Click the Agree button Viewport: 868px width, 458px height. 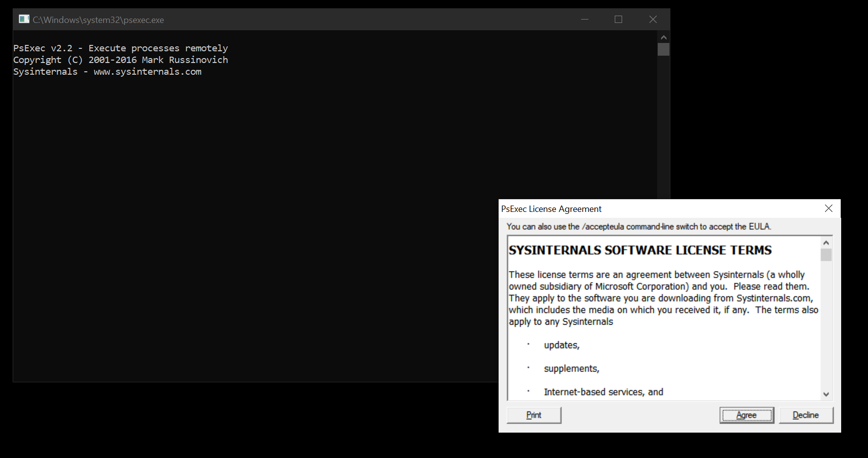(x=747, y=415)
